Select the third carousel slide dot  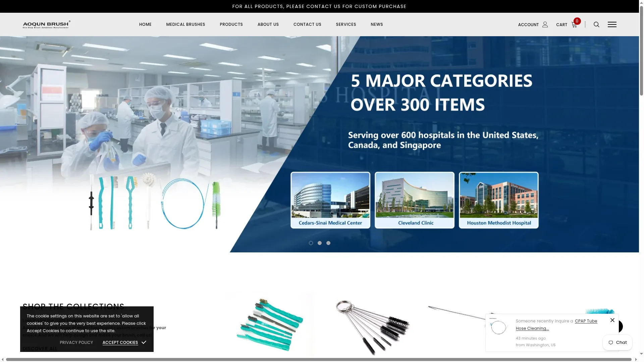click(328, 243)
